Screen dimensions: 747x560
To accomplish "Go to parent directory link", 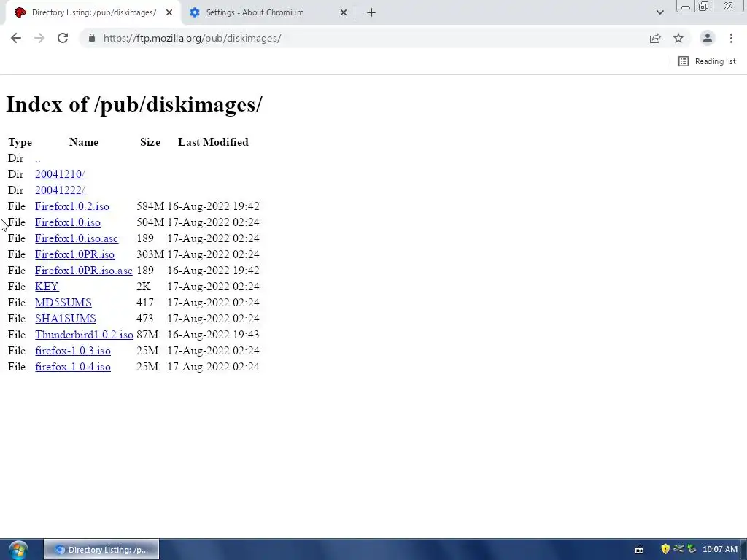I will click(38, 158).
